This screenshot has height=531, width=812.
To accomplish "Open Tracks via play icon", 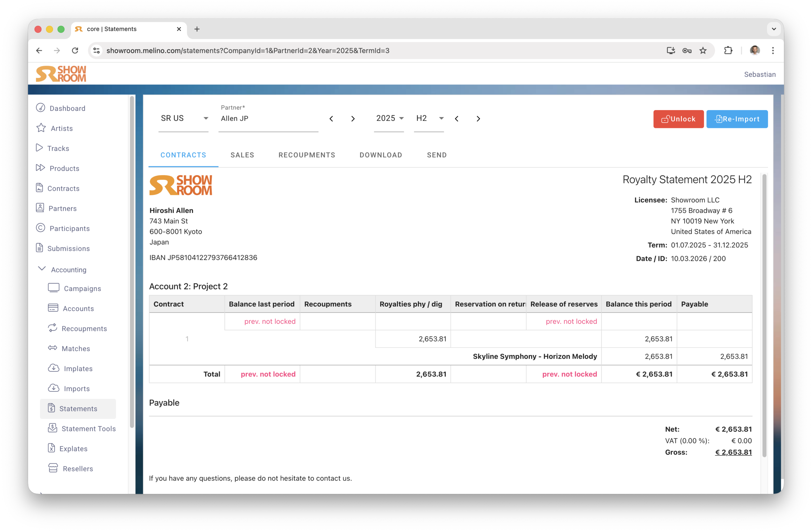I will click(x=40, y=148).
